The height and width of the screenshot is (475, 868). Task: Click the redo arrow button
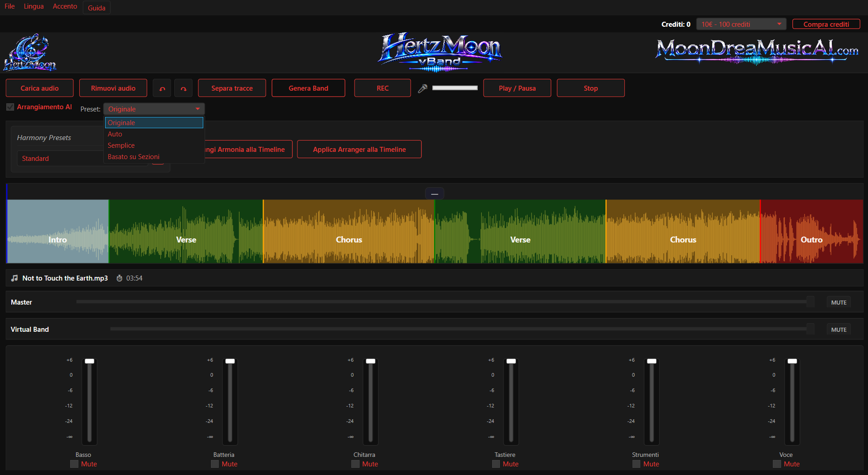(x=183, y=88)
